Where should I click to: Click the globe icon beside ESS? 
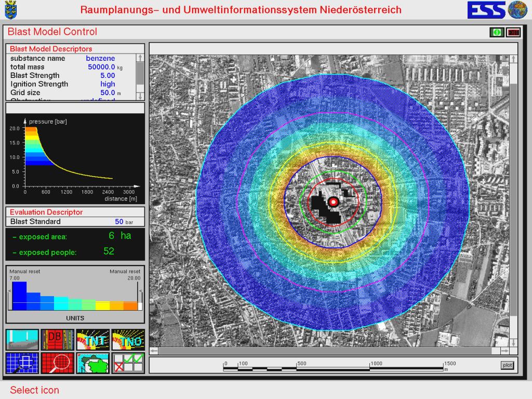pyautogui.click(x=517, y=9)
